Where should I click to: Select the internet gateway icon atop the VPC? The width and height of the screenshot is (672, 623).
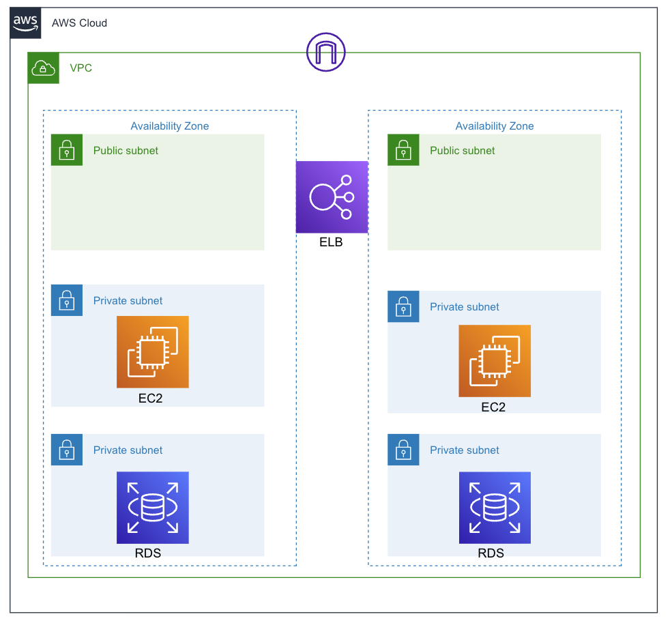point(326,53)
